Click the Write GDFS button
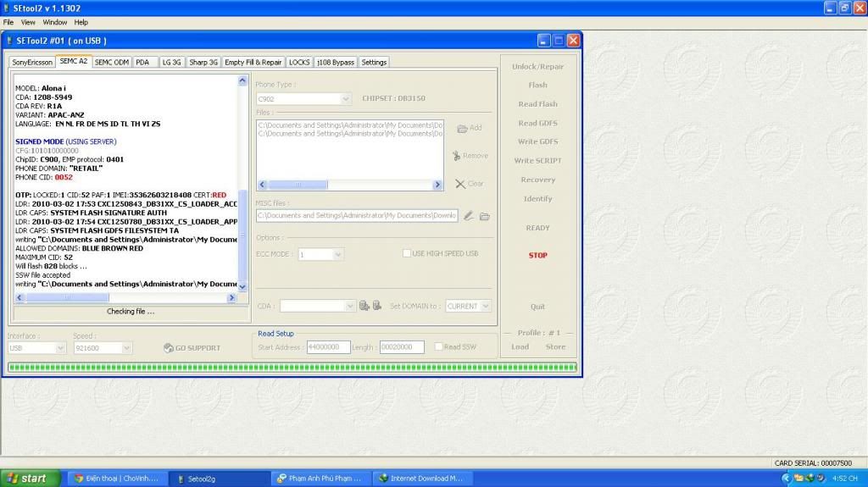This screenshot has width=868, height=487. coord(538,141)
